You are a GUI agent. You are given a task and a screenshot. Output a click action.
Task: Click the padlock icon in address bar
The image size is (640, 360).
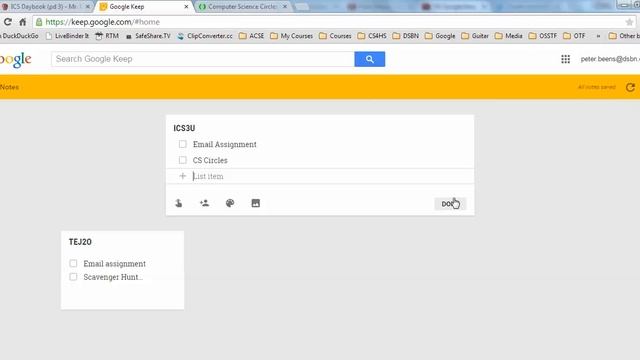(x=39, y=22)
